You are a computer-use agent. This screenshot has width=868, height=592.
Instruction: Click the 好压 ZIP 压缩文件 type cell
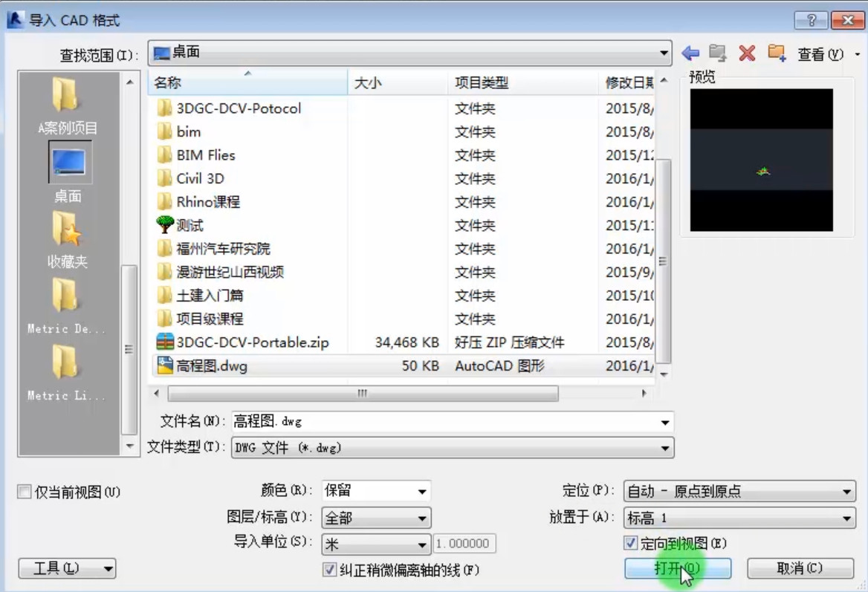coord(509,342)
